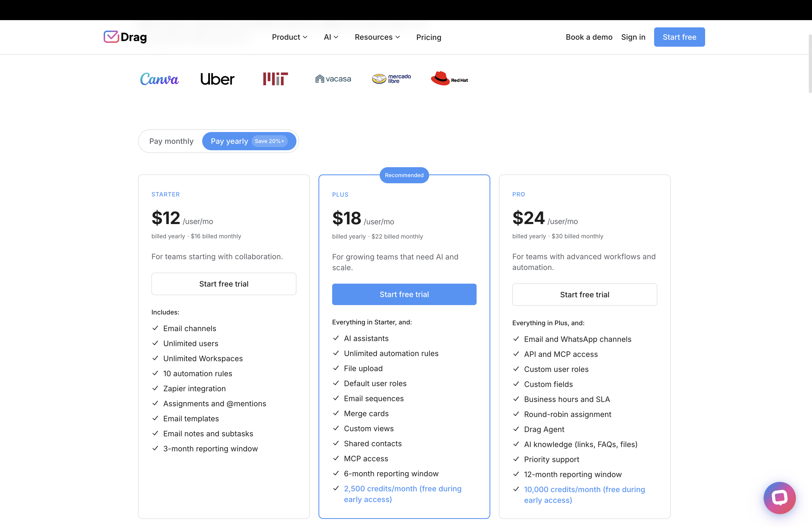Image resolution: width=812 pixels, height=527 pixels.
Task: Open the 2,500 credits/month link
Action: click(x=403, y=494)
